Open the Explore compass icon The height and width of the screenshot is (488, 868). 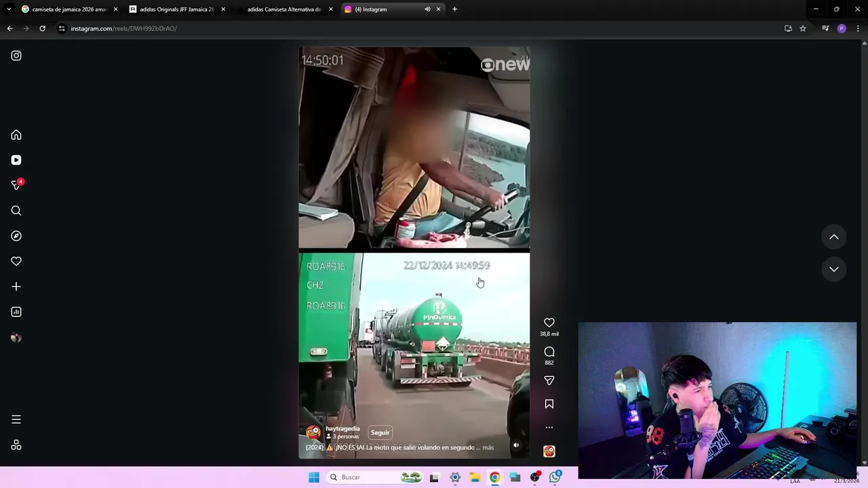pyautogui.click(x=16, y=236)
